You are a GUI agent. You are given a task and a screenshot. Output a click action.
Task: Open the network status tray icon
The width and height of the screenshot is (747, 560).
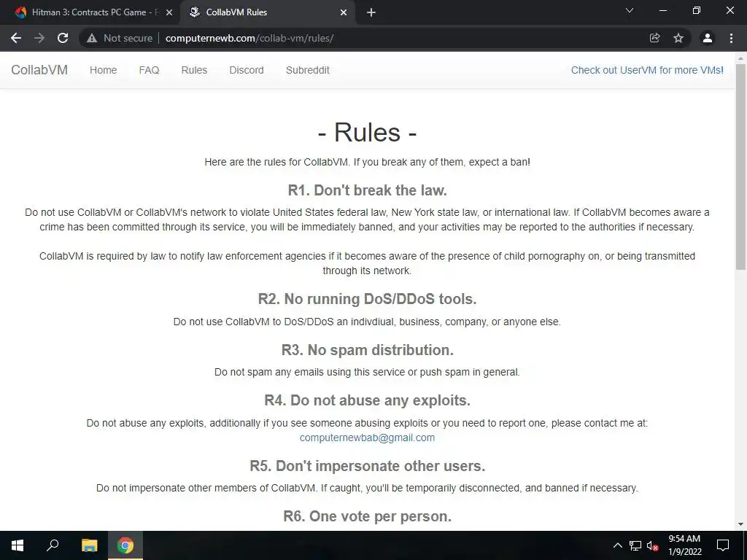pyautogui.click(x=635, y=545)
